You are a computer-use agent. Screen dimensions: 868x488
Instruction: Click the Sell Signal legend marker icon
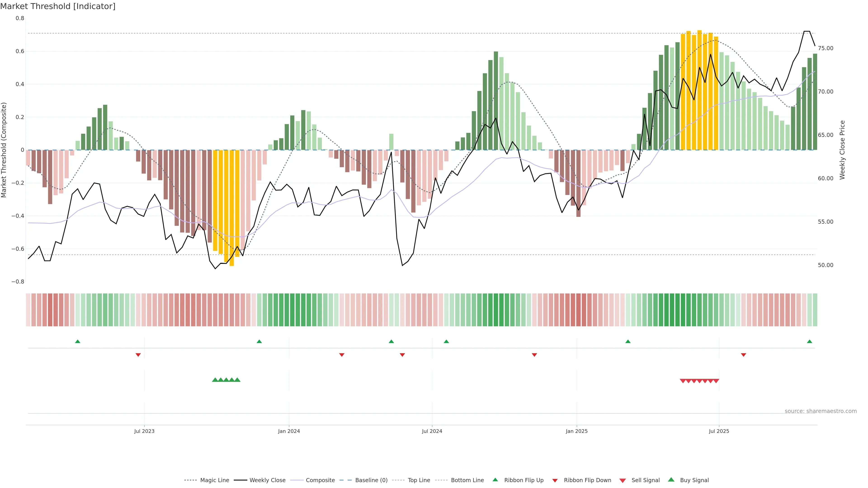point(623,480)
